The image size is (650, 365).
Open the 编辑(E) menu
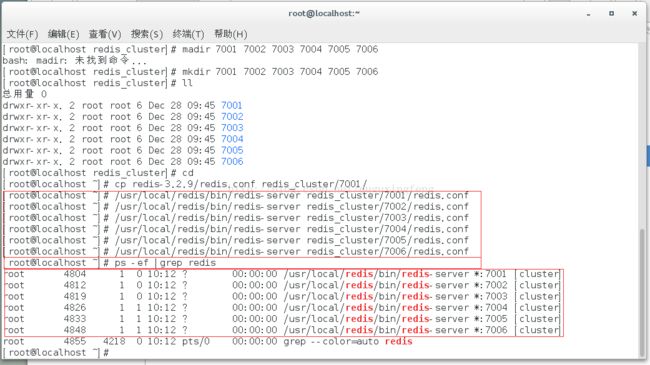63,34
